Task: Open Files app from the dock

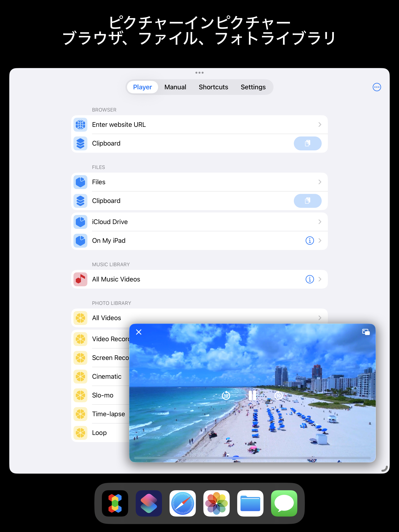Action: point(250,503)
